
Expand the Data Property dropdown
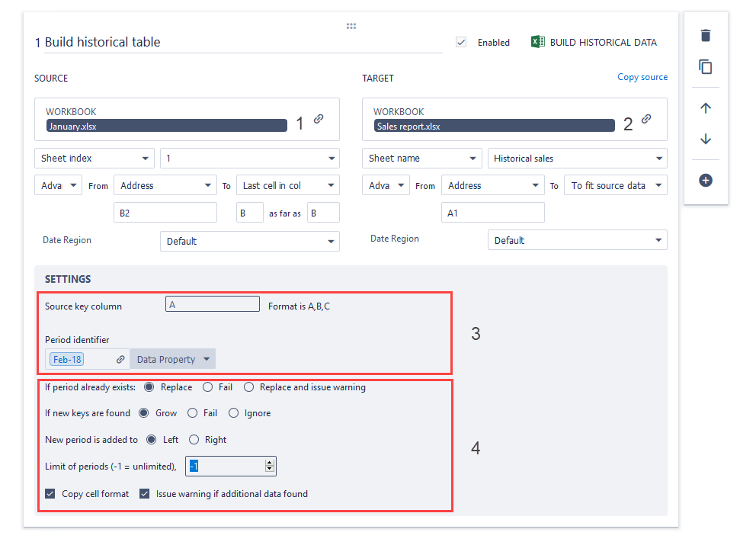(x=172, y=359)
